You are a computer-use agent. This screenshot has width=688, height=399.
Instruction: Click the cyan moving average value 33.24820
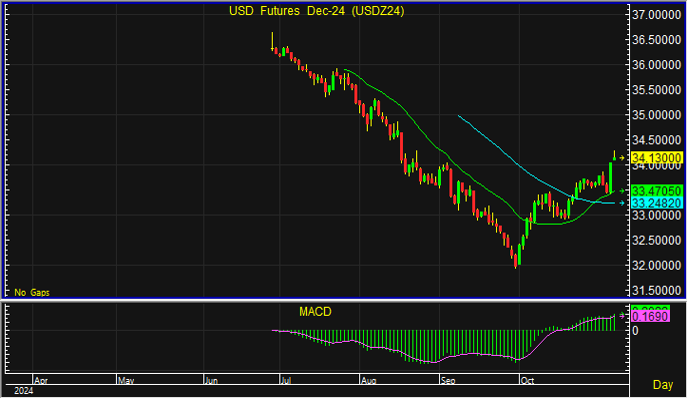(656, 203)
